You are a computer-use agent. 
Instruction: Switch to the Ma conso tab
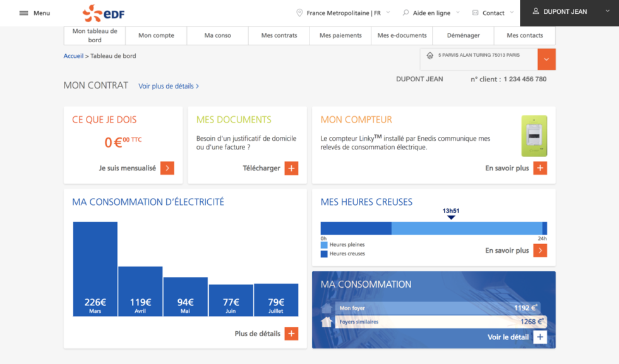(217, 35)
